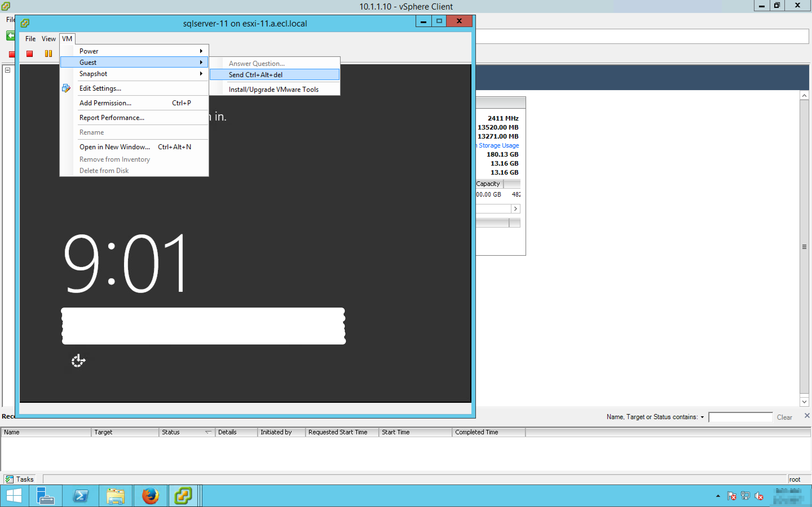The width and height of the screenshot is (812, 507).
Task: Choose Install/Upgrade VMware Tools
Action: [274, 89]
